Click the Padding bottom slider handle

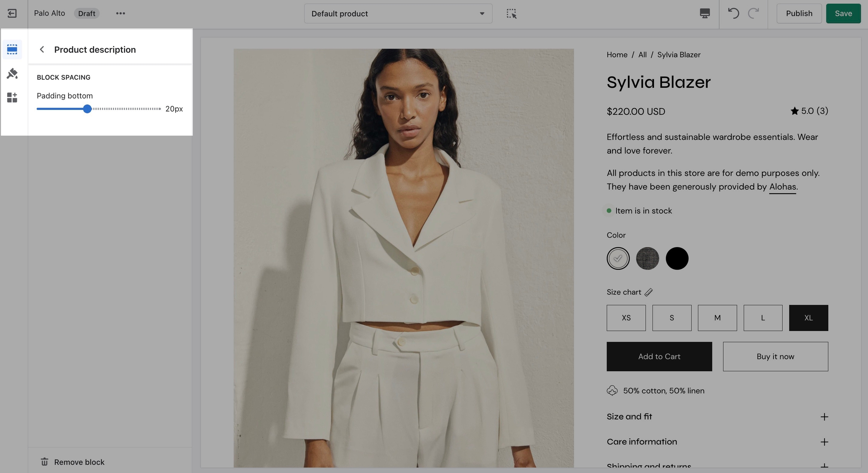87,109
